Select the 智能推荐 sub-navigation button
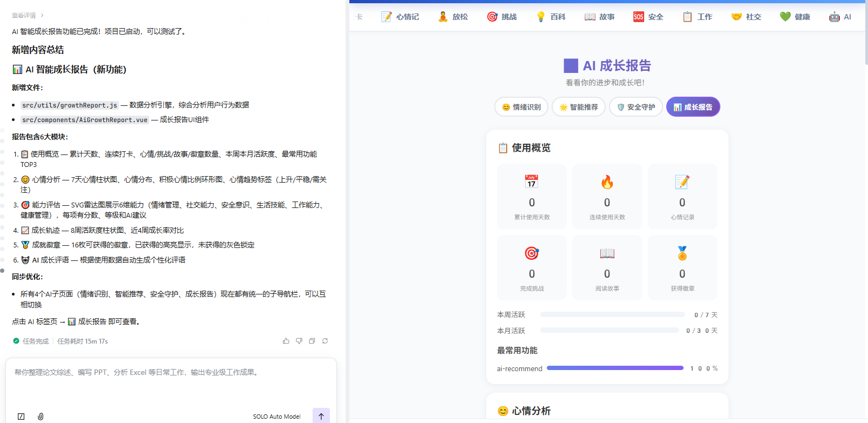This screenshot has height=423, width=868. tap(579, 107)
